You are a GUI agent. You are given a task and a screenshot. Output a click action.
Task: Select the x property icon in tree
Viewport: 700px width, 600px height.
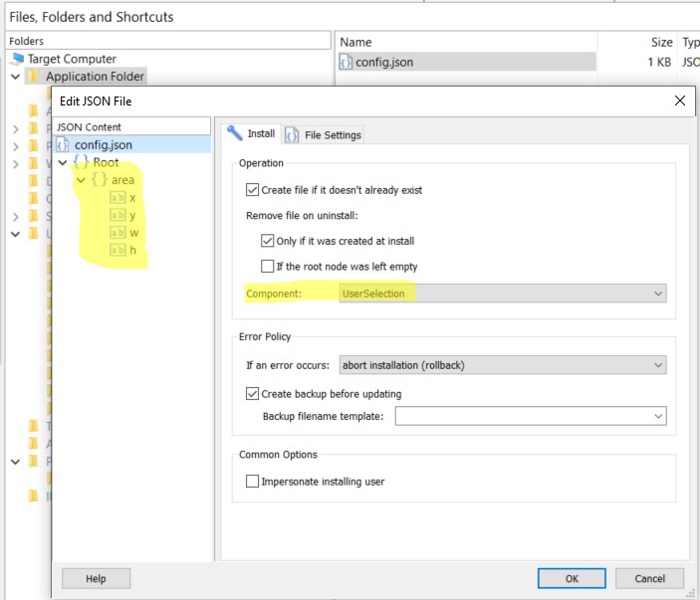[x=117, y=198]
